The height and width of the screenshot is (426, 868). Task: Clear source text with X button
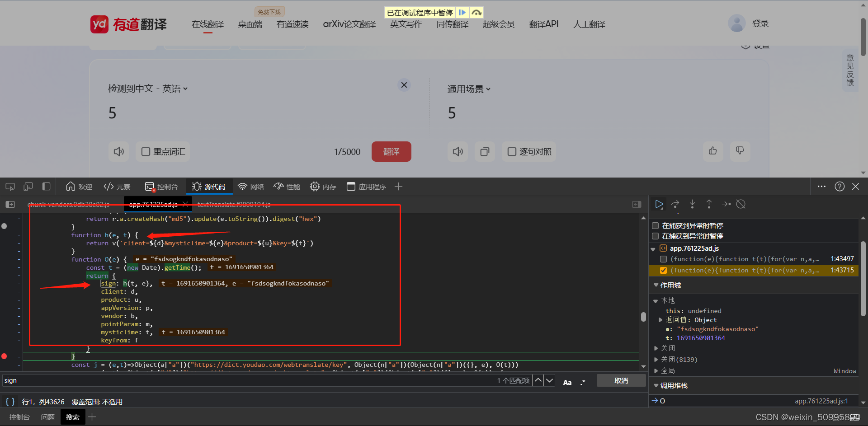[x=404, y=85]
